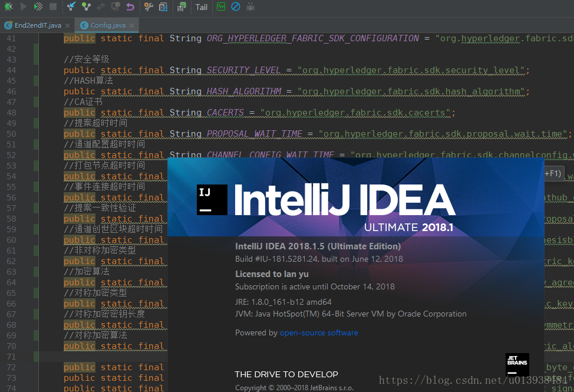Image resolution: width=574 pixels, height=392 pixels.
Task: Click the "THE DRIVE TO DEVELOP" slogan
Action: [286, 374]
